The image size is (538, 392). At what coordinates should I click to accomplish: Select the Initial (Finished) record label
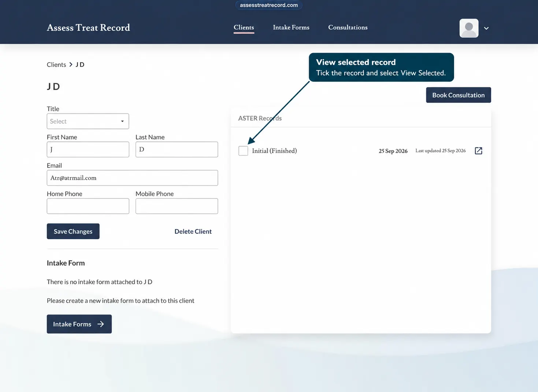(274, 151)
